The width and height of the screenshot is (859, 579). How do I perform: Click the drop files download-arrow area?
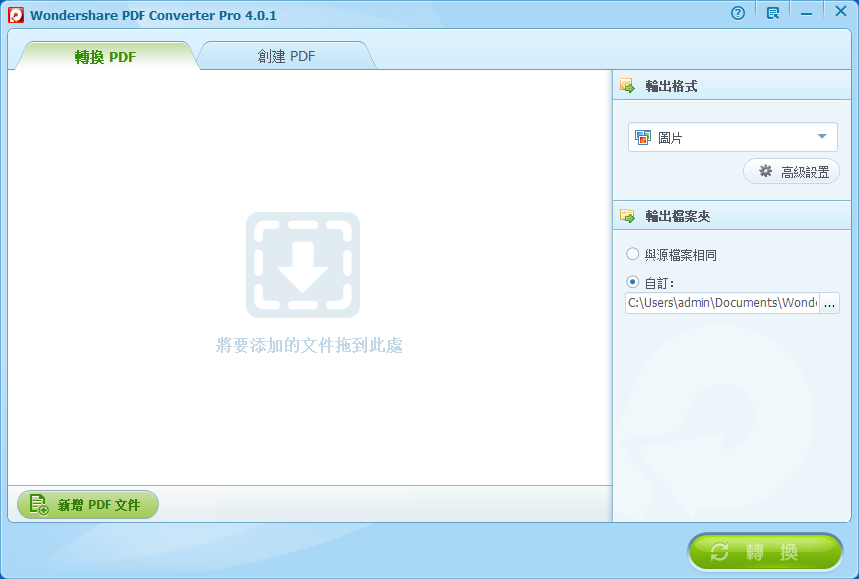click(x=302, y=265)
